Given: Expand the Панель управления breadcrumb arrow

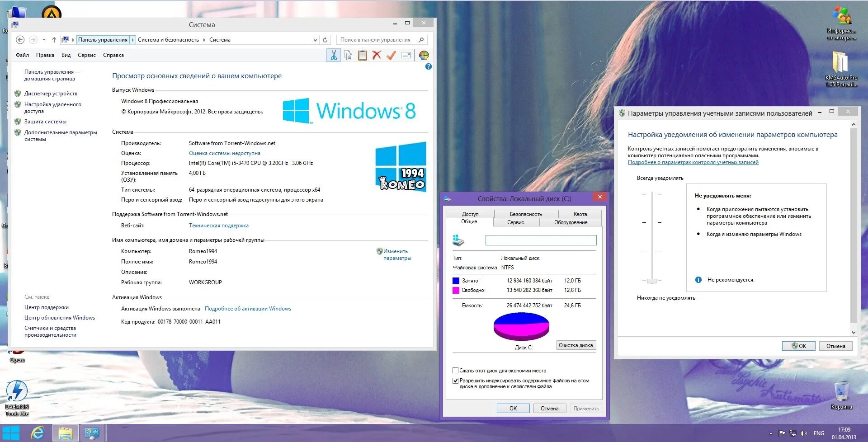Looking at the screenshot, I should coord(132,40).
